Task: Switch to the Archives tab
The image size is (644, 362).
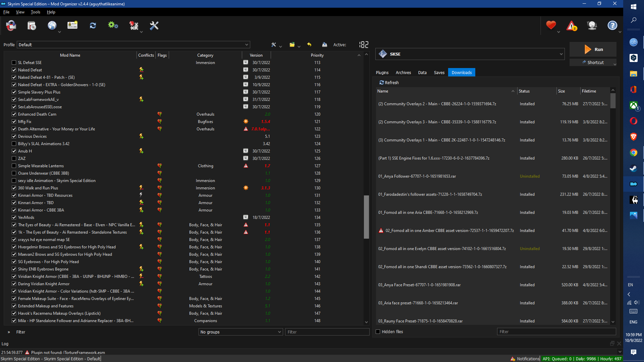Action: (x=403, y=72)
